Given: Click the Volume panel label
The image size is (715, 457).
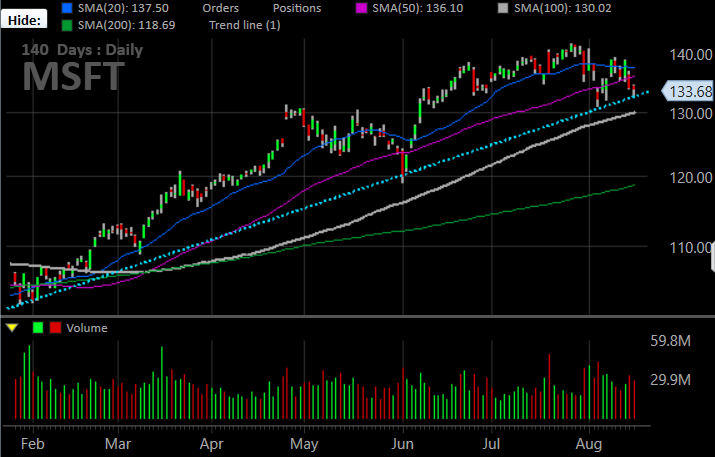Looking at the screenshot, I should click(x=87, y=328).
